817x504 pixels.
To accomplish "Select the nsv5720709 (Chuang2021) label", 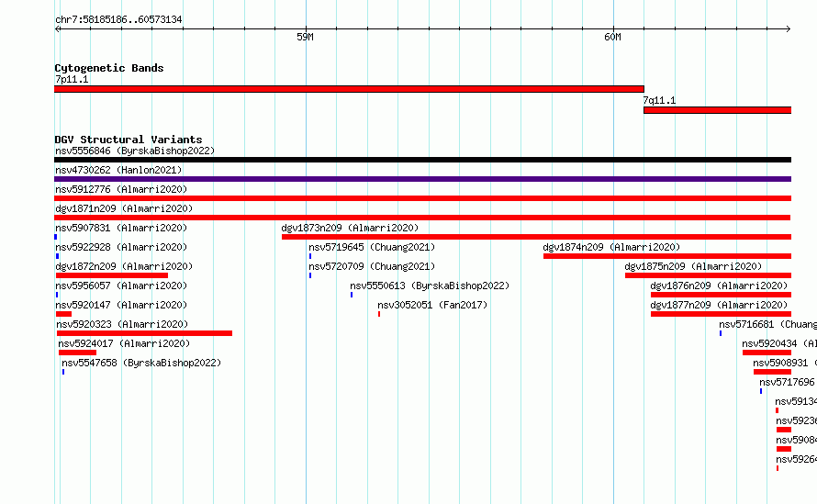I will (x=372, y=267).
